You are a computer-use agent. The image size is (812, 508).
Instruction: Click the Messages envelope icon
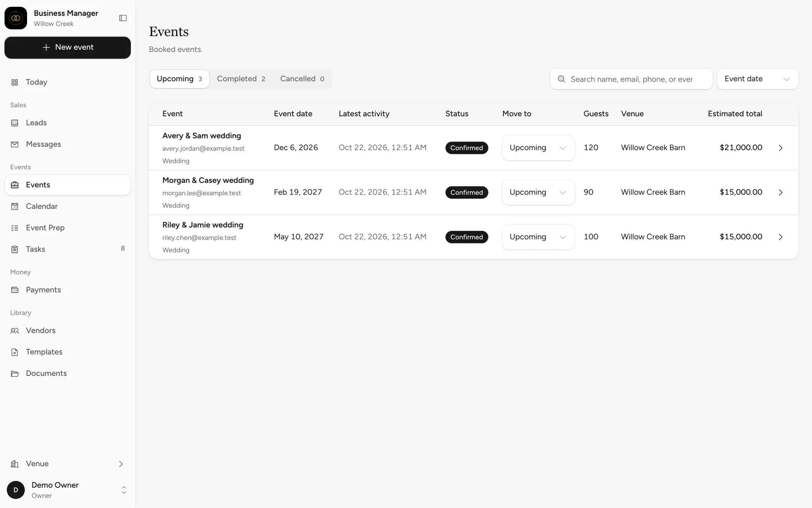tap(15, 144)
